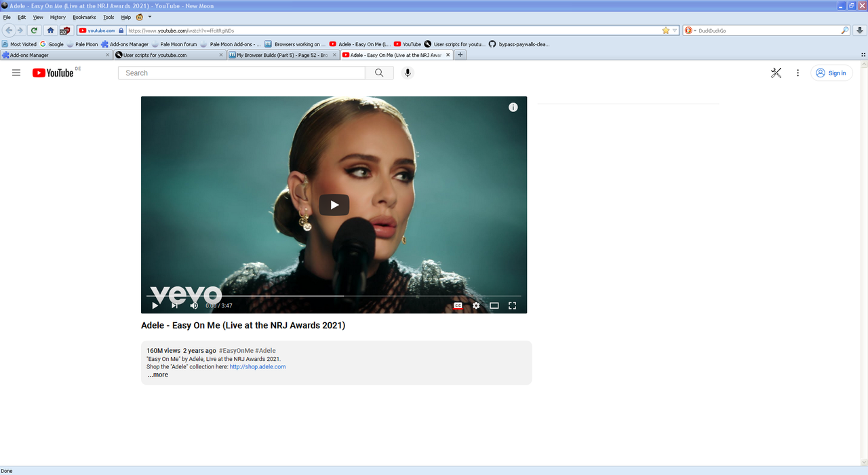Viewport: 868px width, 475px height.
Task: Click the page scrollbar up arrow
Action: (x=864, y=64)
